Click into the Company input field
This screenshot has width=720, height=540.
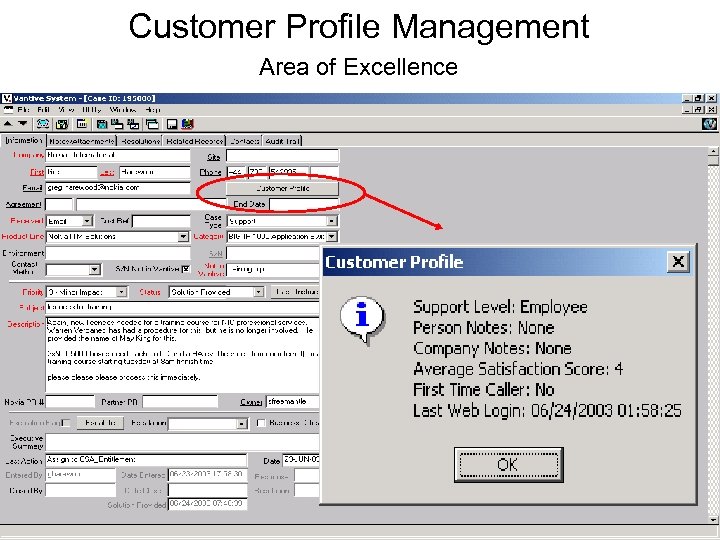(118, 156)
